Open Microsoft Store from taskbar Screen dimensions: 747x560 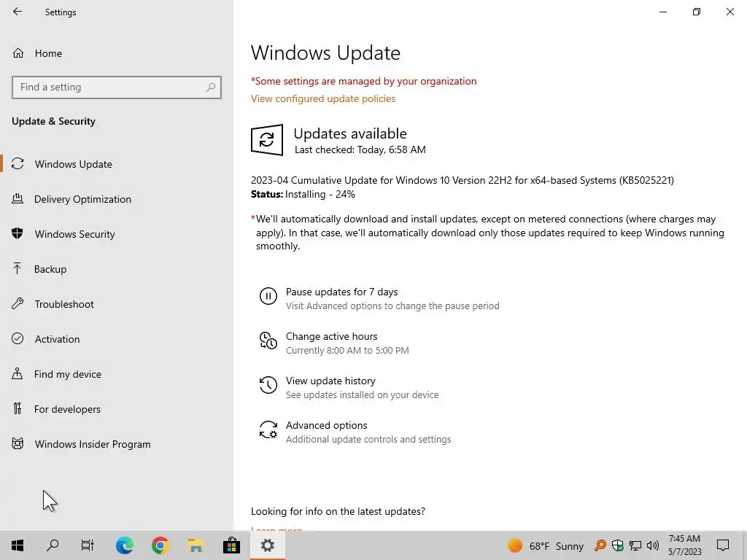pos(231,545)
